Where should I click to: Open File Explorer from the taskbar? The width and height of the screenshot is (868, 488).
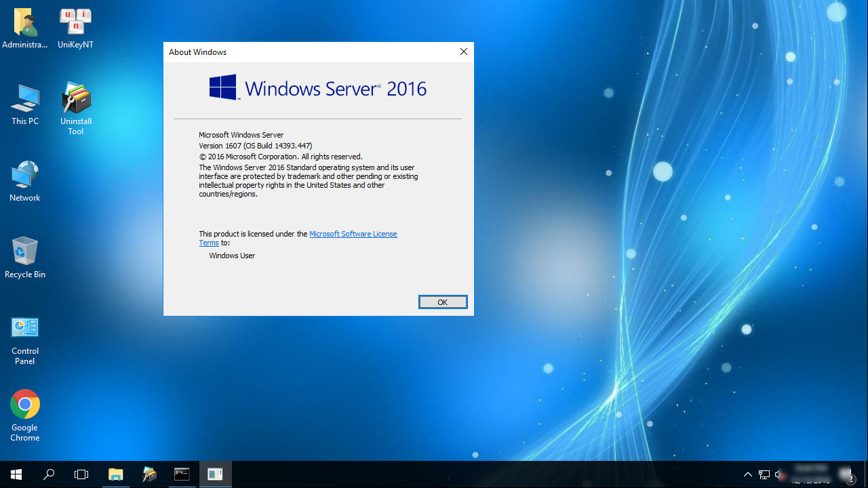click(115, 474)
